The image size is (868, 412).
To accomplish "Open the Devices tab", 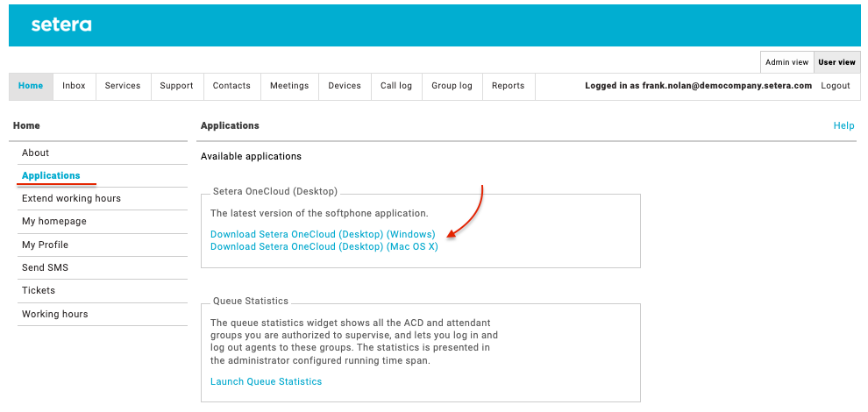I will pos(345,86).
